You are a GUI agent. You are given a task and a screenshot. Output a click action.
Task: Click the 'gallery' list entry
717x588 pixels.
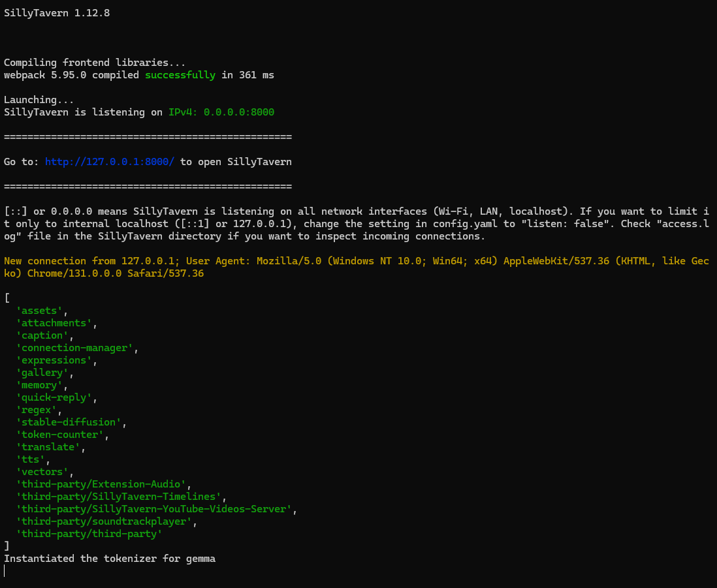(x=42, y=373)
